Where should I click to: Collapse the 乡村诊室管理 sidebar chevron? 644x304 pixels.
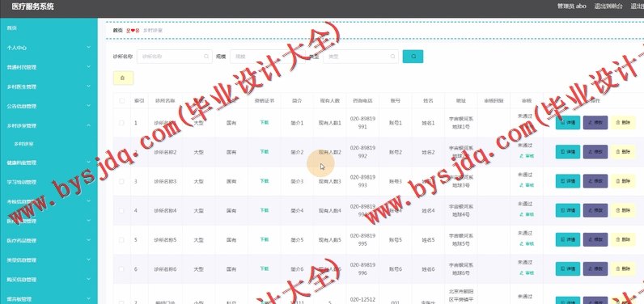click(89, 125)
